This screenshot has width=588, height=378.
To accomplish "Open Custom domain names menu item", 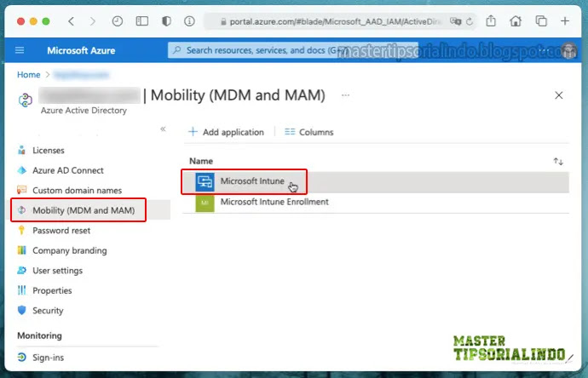I will pyautogui.click(x=77, y=191).
